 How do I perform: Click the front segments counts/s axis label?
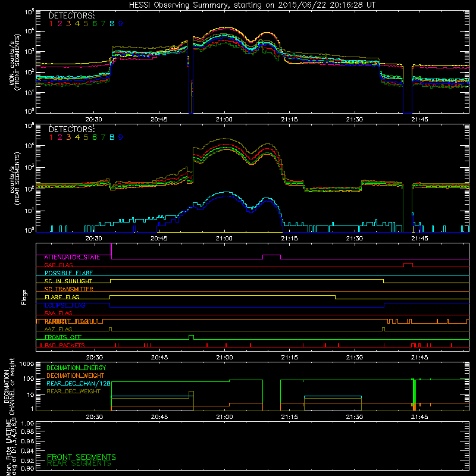tap(15, 62)
